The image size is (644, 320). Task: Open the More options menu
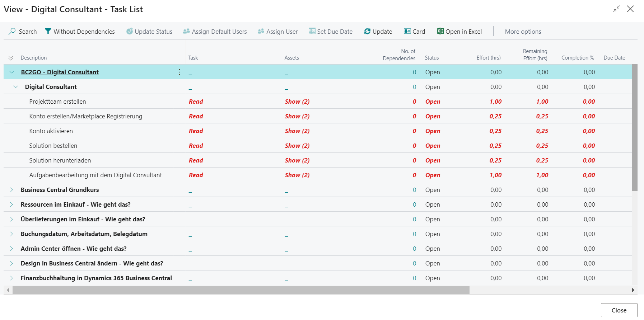(x=523, y=32)
